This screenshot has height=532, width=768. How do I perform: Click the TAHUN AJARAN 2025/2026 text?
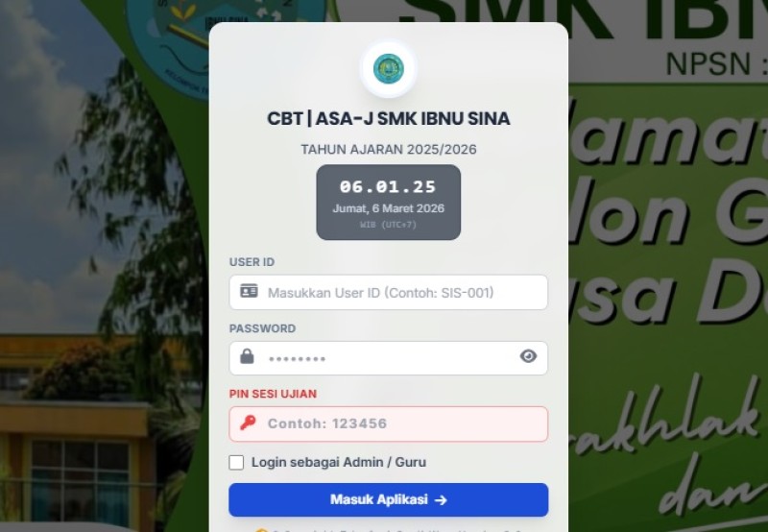tap(389, 150)
